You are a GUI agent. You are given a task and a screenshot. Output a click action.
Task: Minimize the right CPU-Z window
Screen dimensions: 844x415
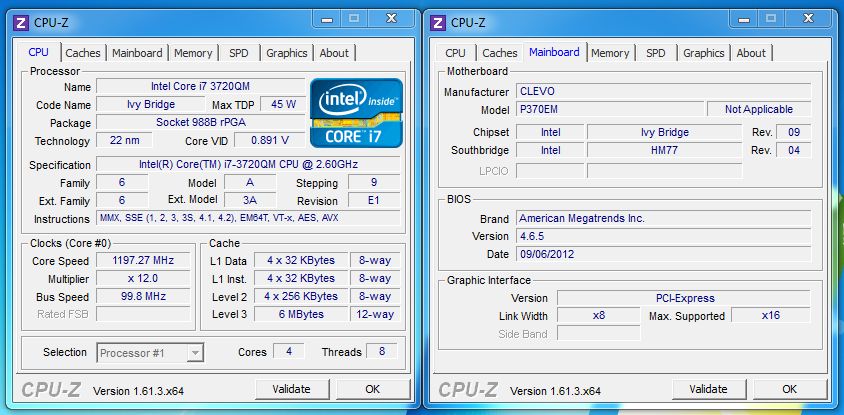click(744, 19)
